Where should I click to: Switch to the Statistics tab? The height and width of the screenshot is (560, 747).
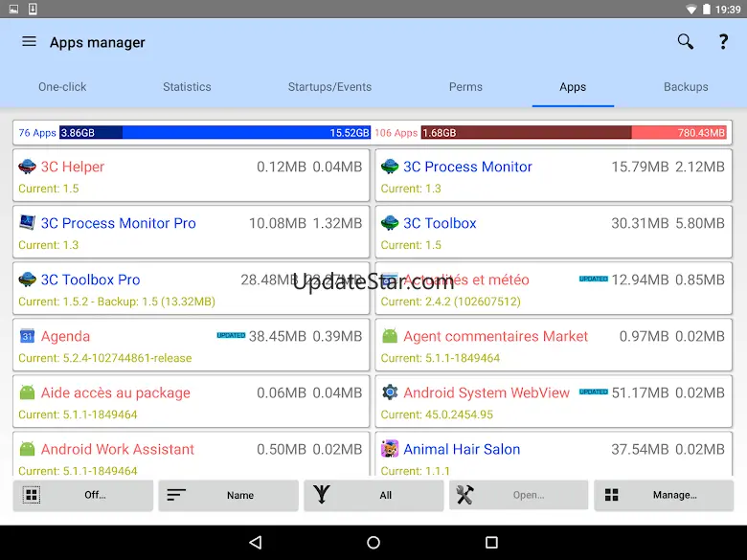187,87
